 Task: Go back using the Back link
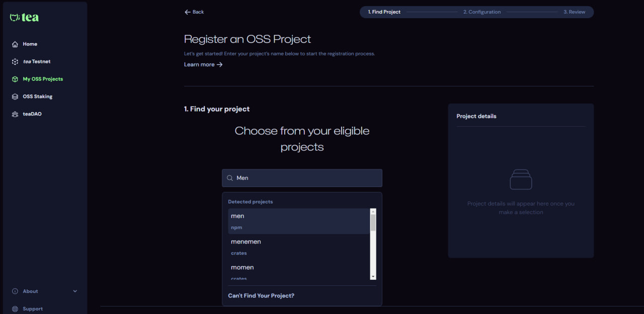[x=194, y=12]
